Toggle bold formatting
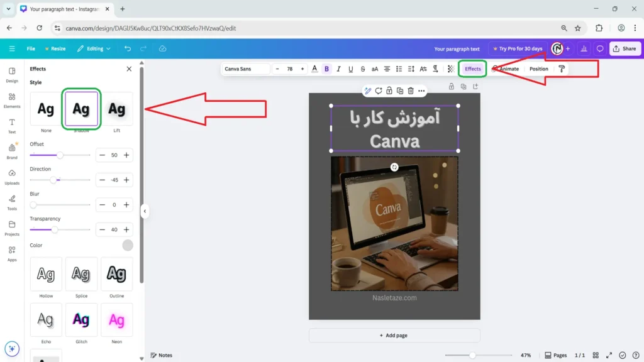 (x=326, y=69)
